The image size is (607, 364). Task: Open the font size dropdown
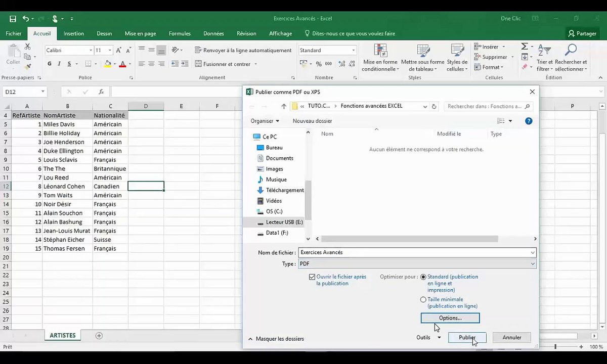click(110, 51)
